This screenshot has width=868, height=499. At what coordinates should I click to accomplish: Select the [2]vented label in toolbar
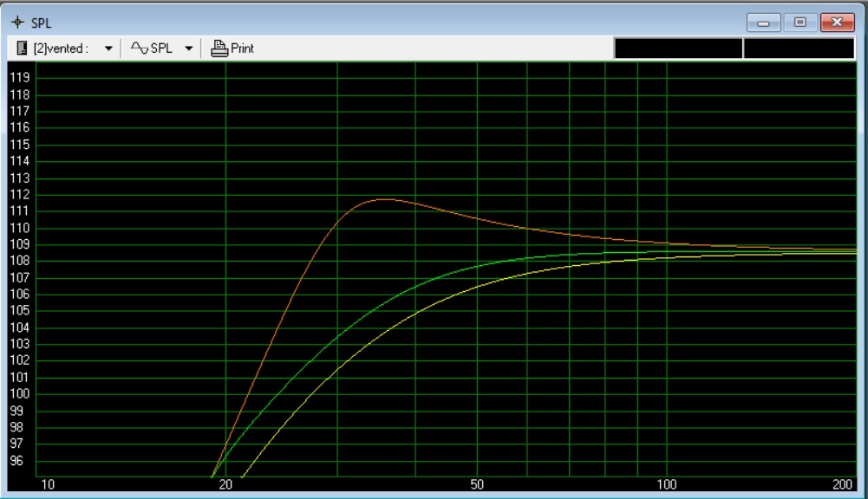[60, 49]
